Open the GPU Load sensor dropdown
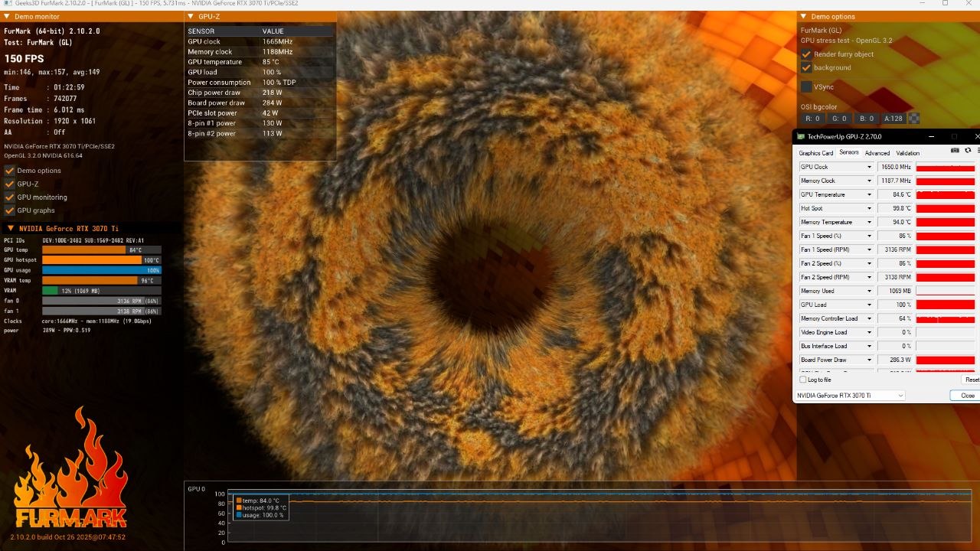The width and height of the screenshot is (980, 551). point(869,305)
